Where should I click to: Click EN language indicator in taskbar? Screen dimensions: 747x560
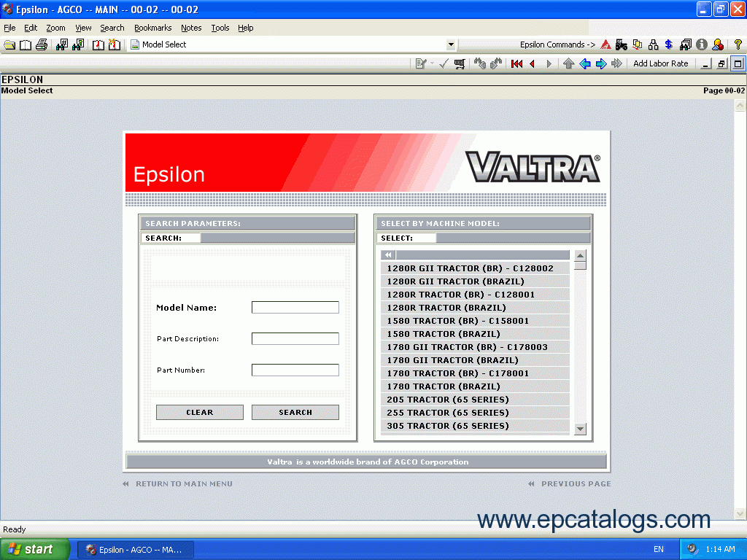point(659,549)
